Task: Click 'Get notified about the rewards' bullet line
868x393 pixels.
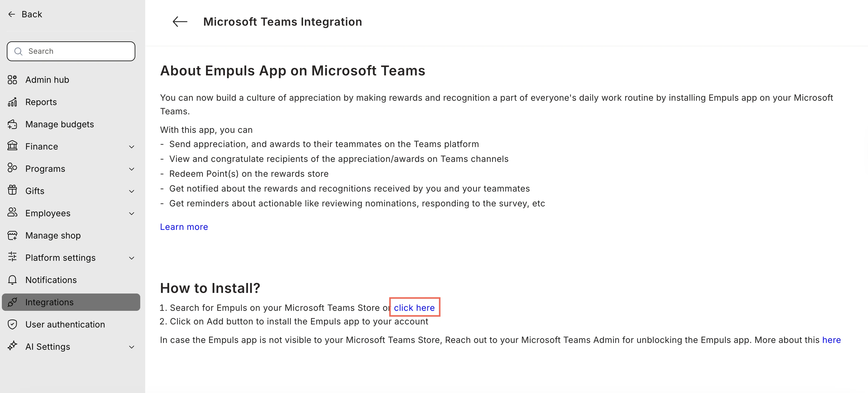Action: click(349, 189)
